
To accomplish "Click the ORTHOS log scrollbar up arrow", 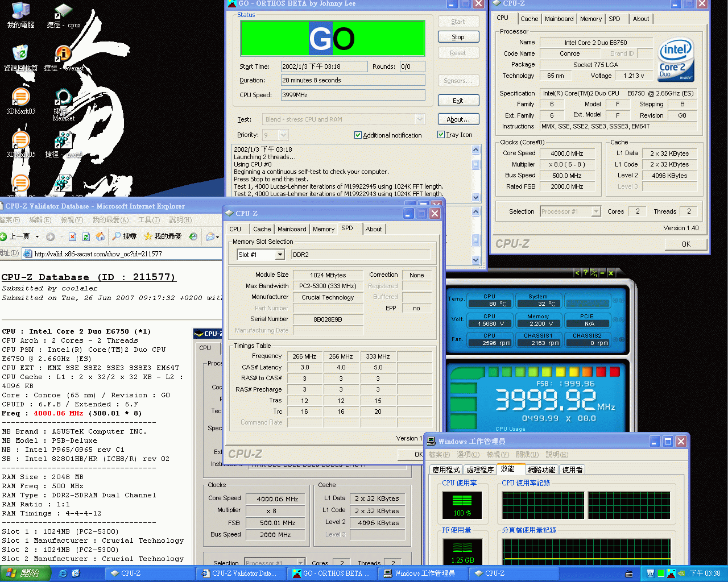I will tap(476, 149).
